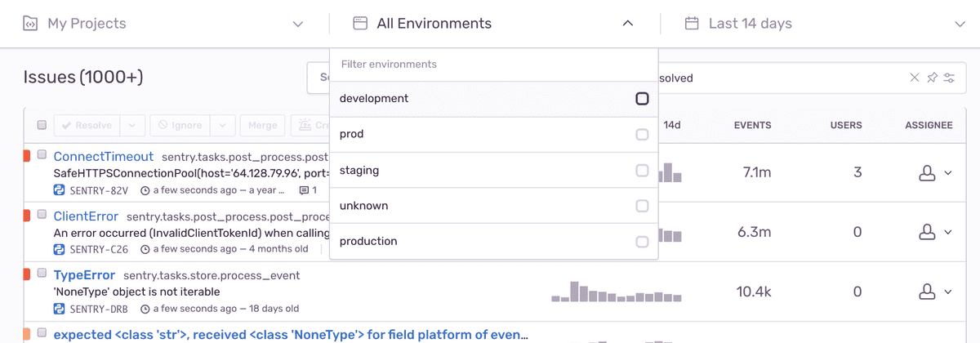Open the search builder sliders icon

[949, 78]
